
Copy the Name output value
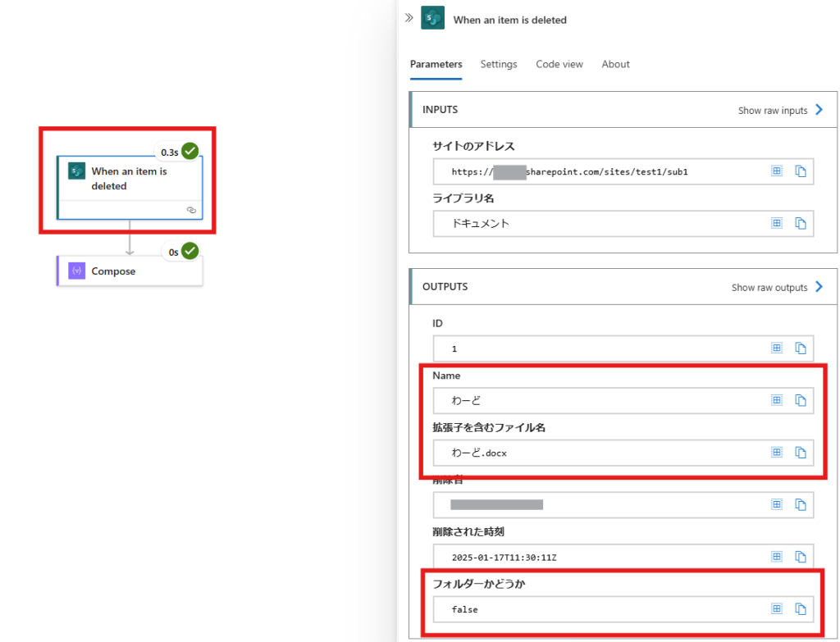point(801,400)
